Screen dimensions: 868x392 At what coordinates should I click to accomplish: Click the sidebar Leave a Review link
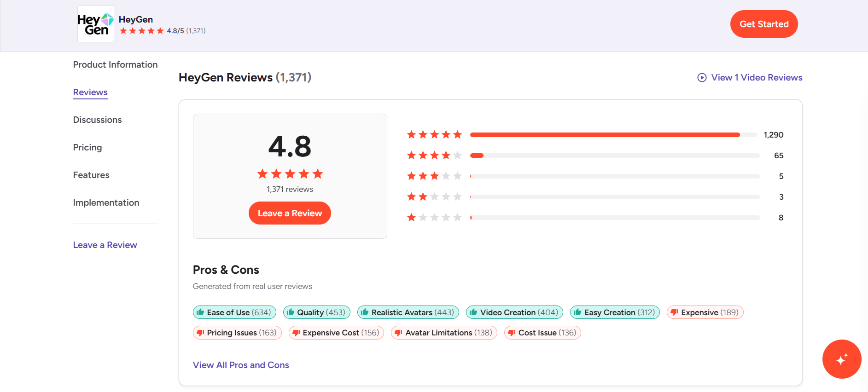105,245
